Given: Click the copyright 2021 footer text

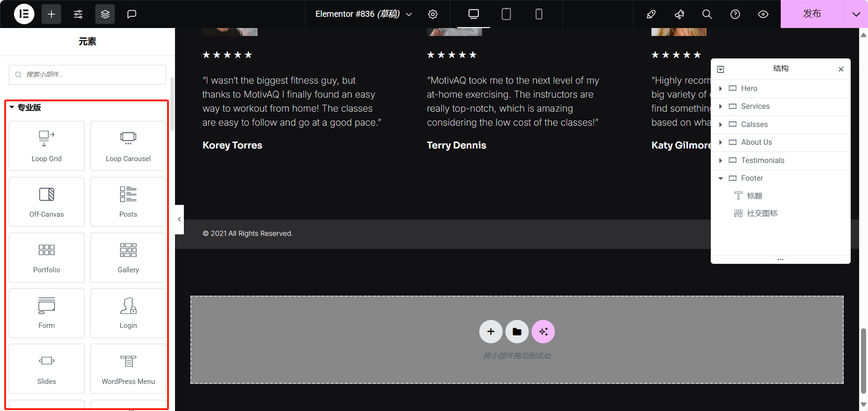Looking at the screenshot, I should [x=248, y=234].
